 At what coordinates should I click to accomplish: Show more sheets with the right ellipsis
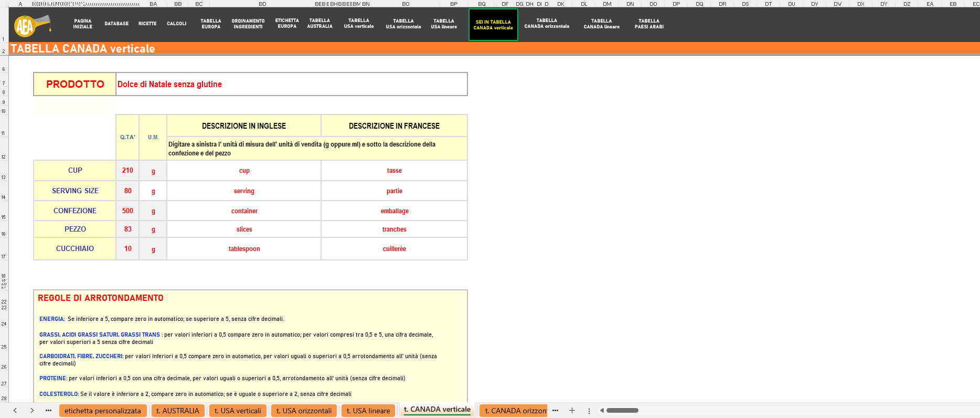pos(556,411)
